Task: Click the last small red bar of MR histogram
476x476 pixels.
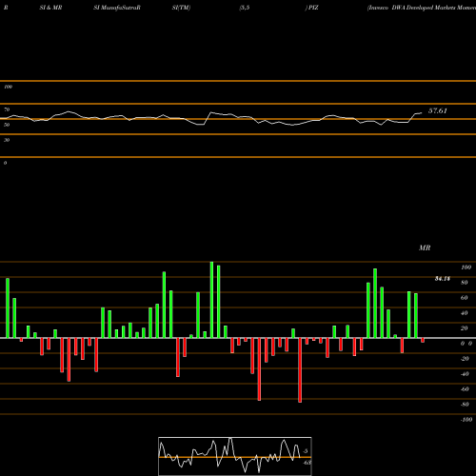Action: (x=423, y=340)
